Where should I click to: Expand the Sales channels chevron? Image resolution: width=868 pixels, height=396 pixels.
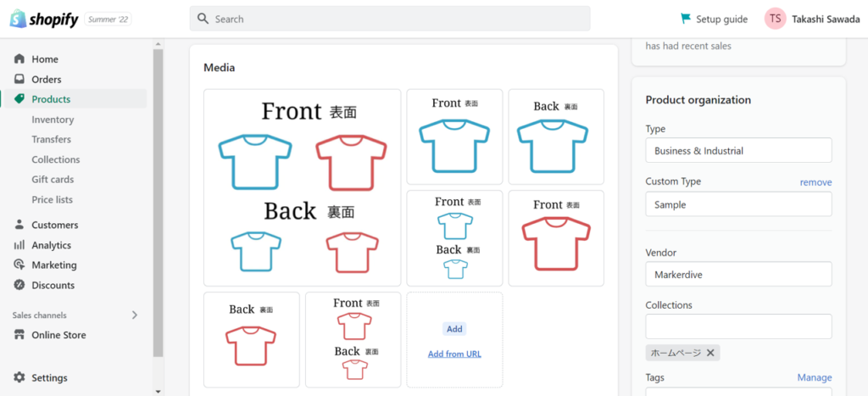[135, 315]
